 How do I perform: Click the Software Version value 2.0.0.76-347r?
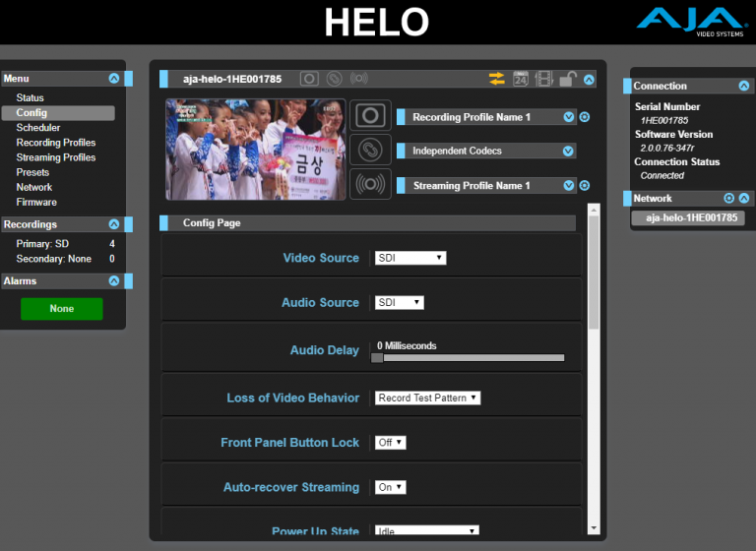click(x=667, y=148)
